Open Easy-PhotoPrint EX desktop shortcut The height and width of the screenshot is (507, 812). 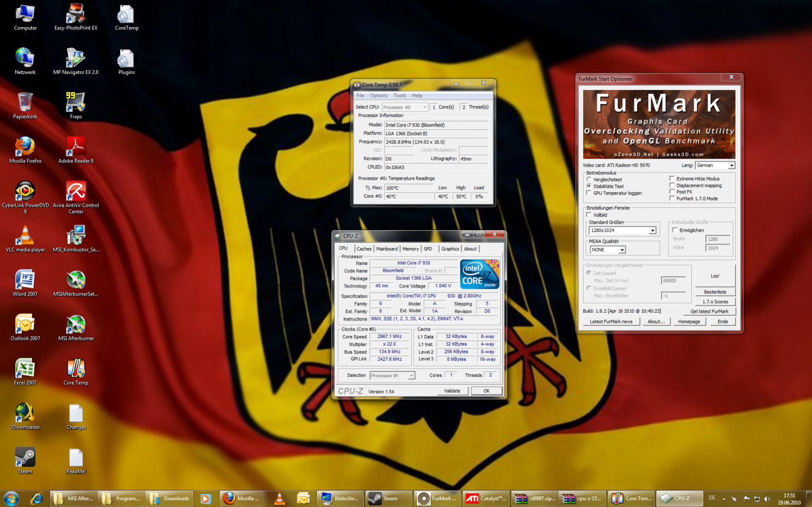[x=76, y=18]
